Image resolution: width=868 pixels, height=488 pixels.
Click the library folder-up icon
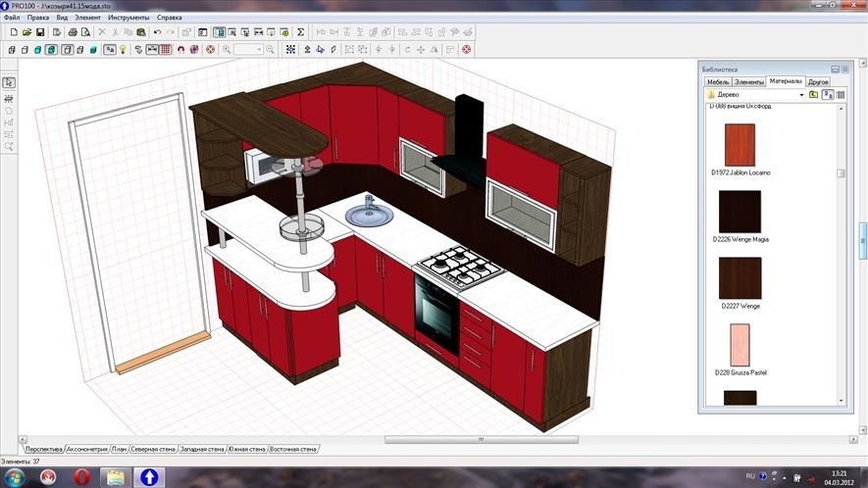814,95
